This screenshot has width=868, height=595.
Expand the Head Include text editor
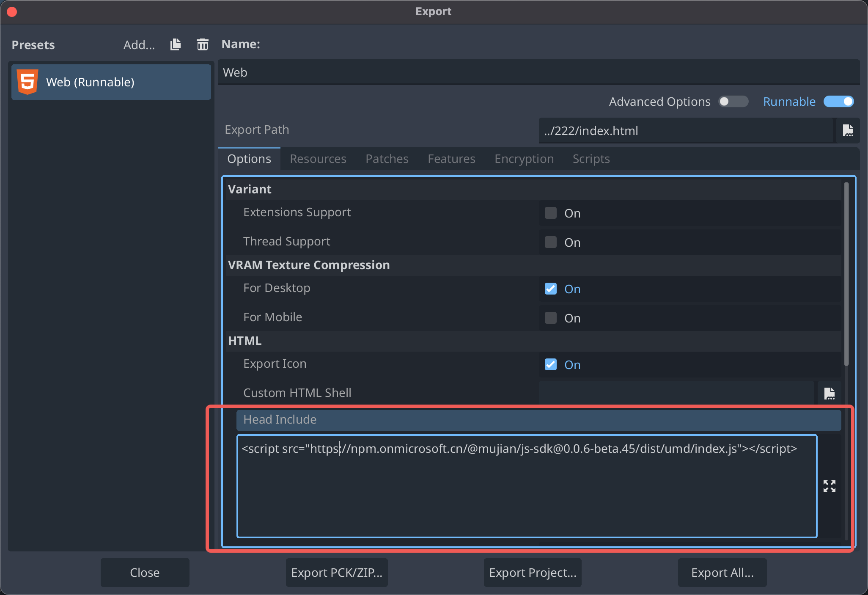point(829,486)
